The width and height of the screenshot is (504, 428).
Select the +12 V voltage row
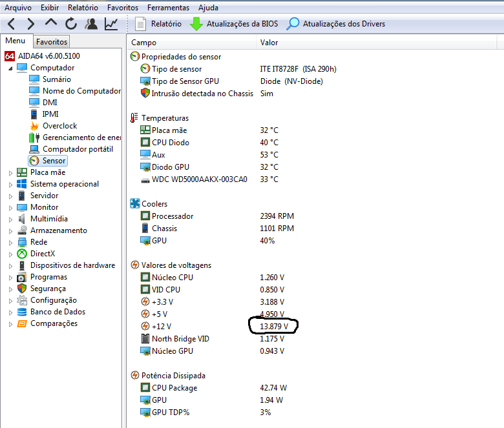(162, 327)
